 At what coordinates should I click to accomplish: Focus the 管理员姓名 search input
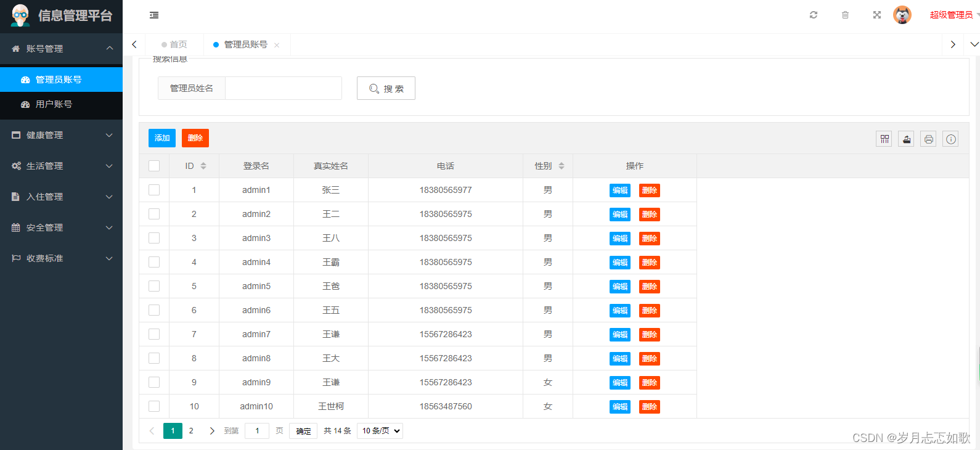pyautogui.click(x=284, y=88)
